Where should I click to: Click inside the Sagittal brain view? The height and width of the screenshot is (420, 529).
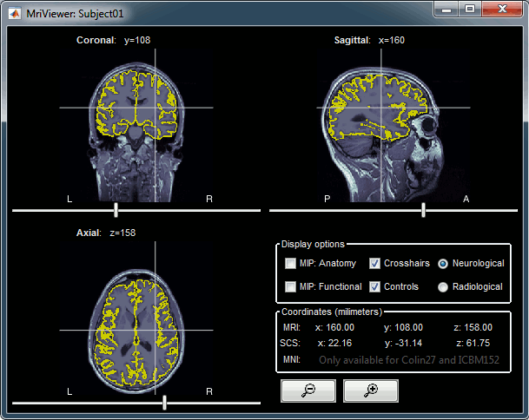coord(374,113)
